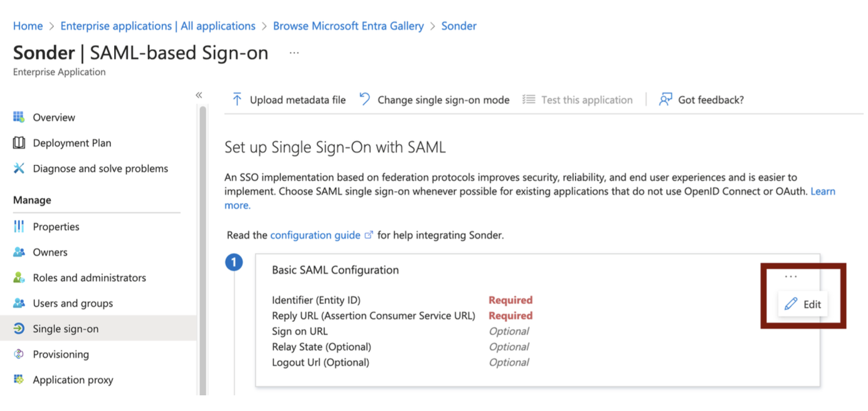Select Single sign-on in the Manage menu

65,329
